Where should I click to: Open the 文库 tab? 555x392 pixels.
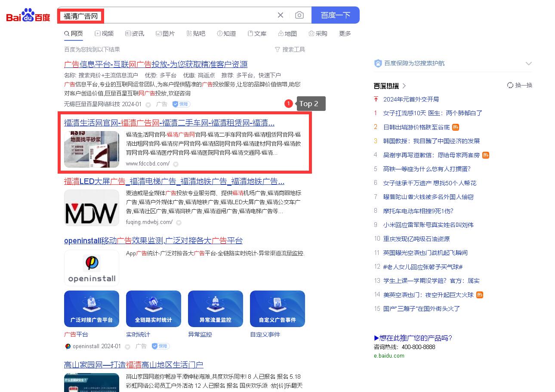click(x=257, y=34)
